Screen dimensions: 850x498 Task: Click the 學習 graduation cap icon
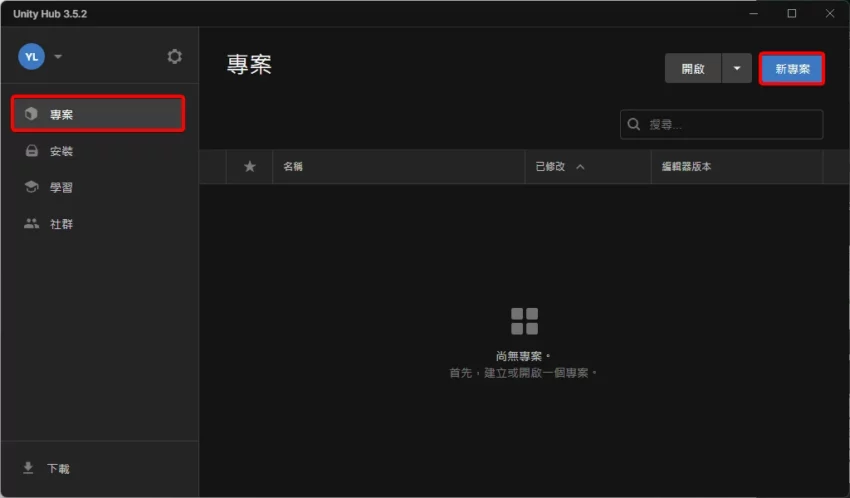(x=31, y=188)
